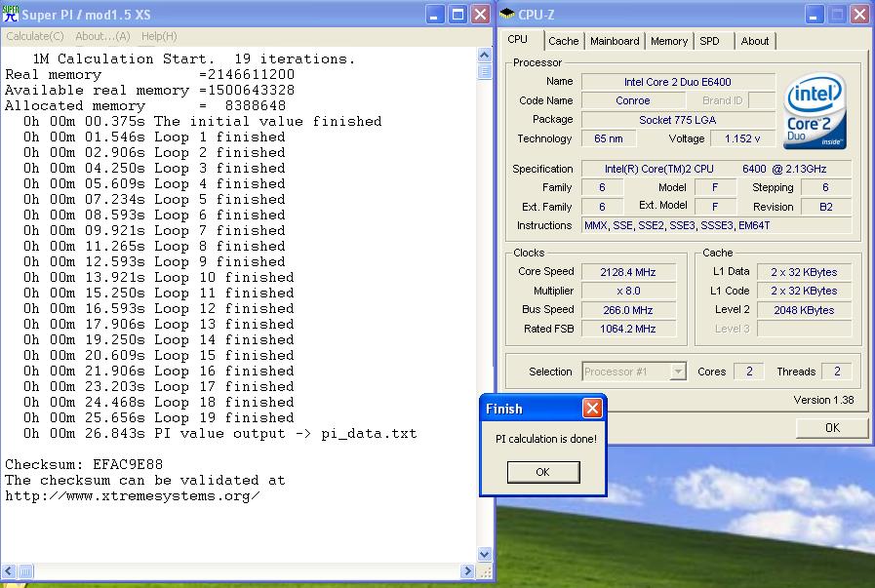Viewport: 875px width, 588px height.
Task: Open the Processor #1 selection dropdown
Action: (634, 372)
